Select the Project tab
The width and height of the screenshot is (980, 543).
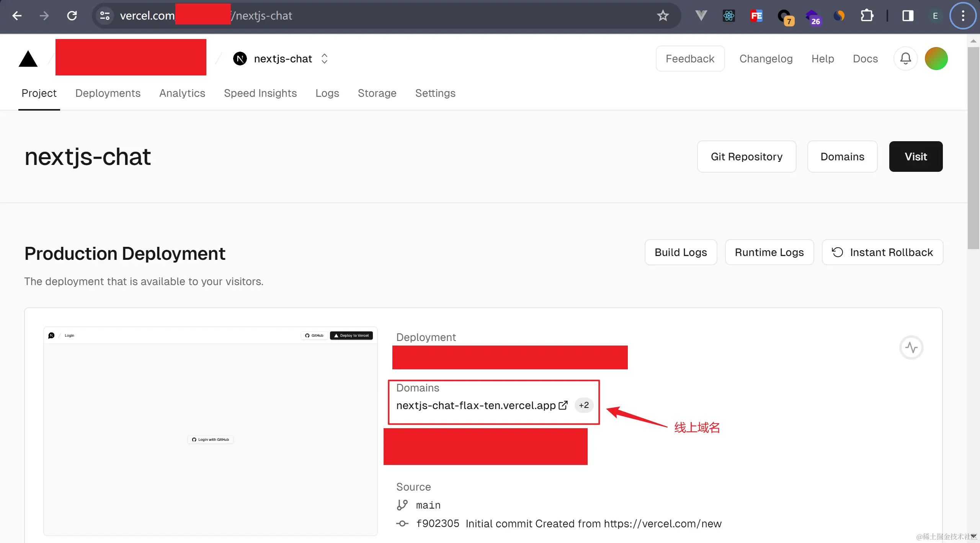(x=39, y=93)
